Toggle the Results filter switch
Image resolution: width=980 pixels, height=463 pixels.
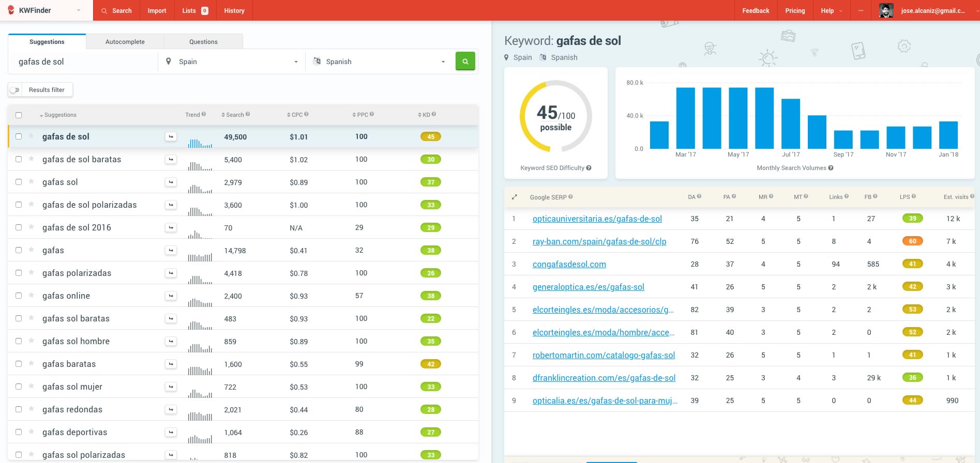click(14, 90)
